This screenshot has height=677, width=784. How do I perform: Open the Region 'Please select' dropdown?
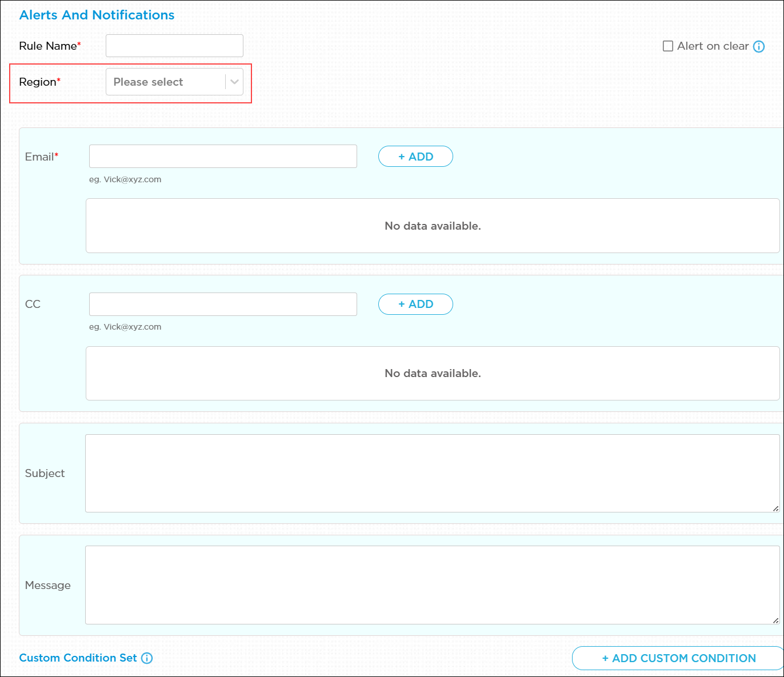166,82
